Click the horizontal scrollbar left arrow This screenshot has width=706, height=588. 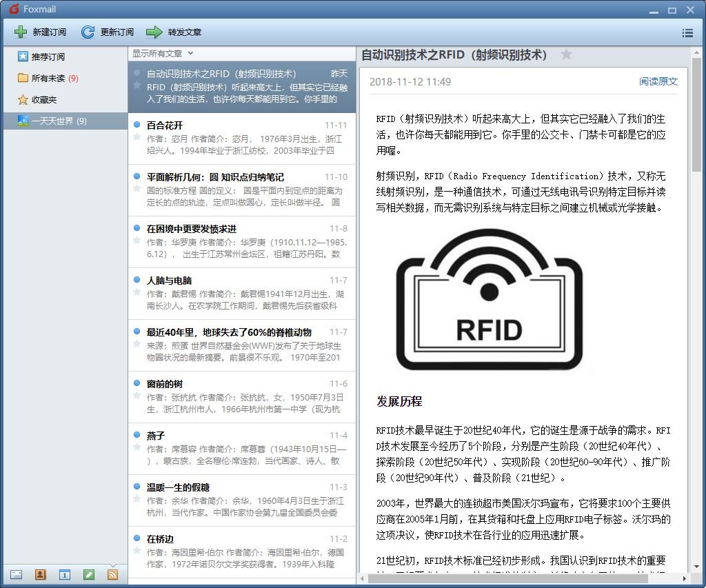click(363, 578)
